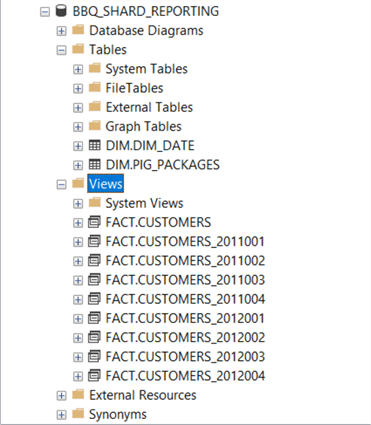The width and height of the screenshot is (371, 425).
Task: Click the FACT.CUSTOMERS_2011003 view icon
Action: click(94, 280)
